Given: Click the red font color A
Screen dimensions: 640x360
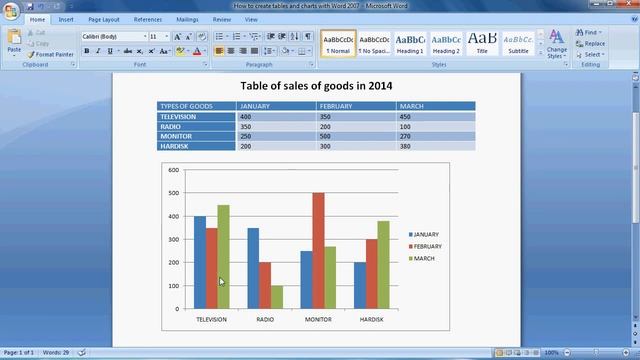Looking at the screenshot, I should tap(197, 51).
